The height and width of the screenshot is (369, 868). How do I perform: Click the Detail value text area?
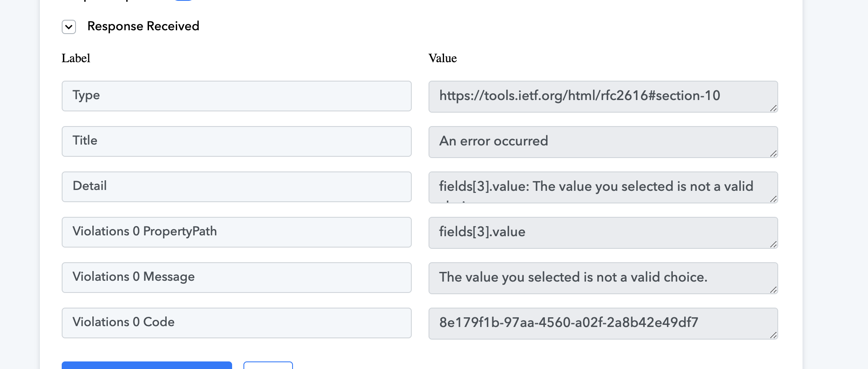click(x=603, y=187)
